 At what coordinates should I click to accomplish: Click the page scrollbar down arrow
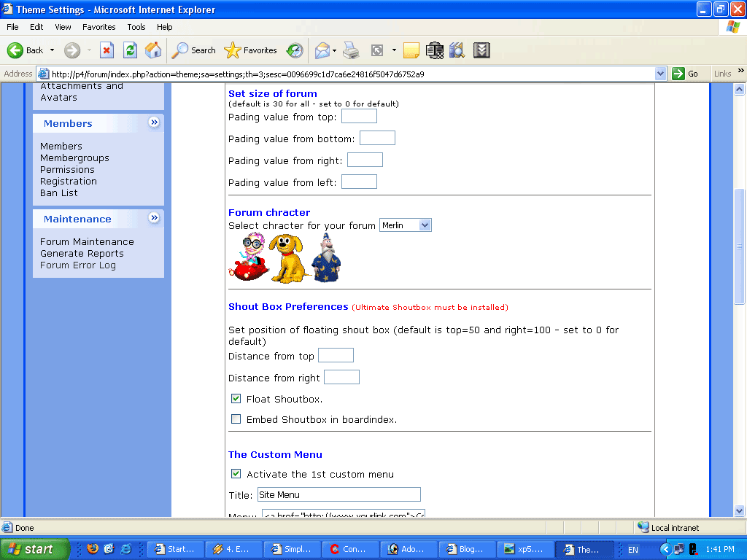(740, 510)
